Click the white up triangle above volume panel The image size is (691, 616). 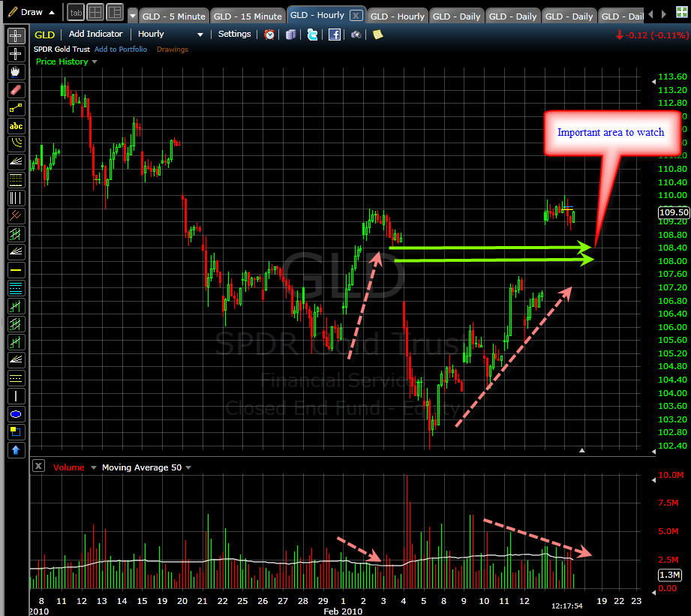pos(582,450)
